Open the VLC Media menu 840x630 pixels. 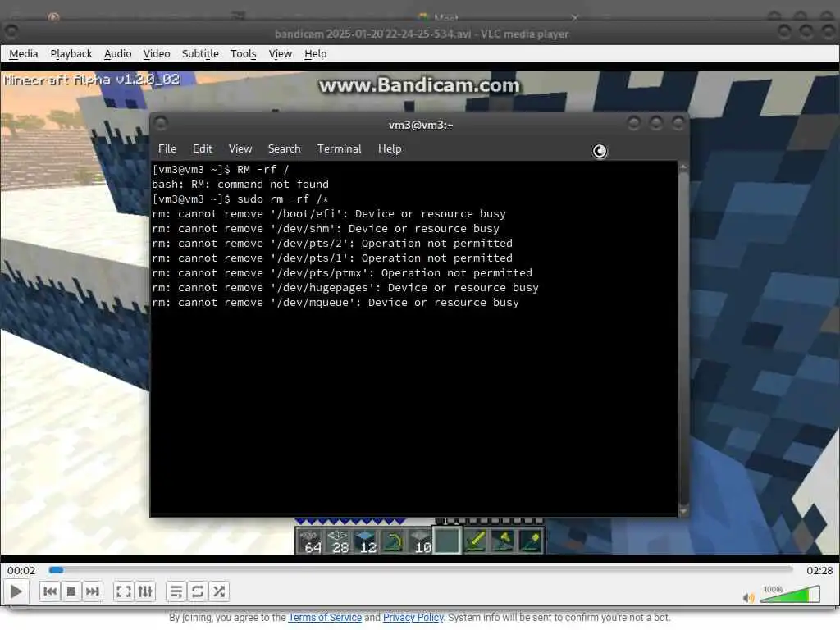[24, 53]
